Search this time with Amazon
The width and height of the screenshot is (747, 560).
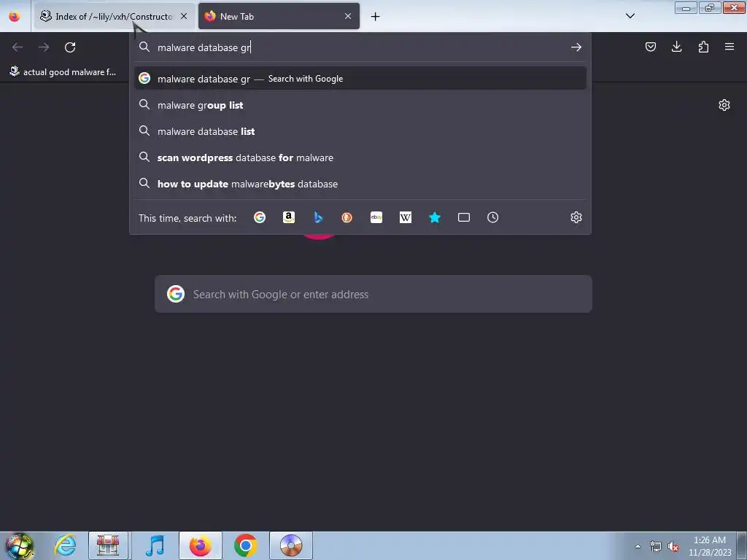(289, 217)
